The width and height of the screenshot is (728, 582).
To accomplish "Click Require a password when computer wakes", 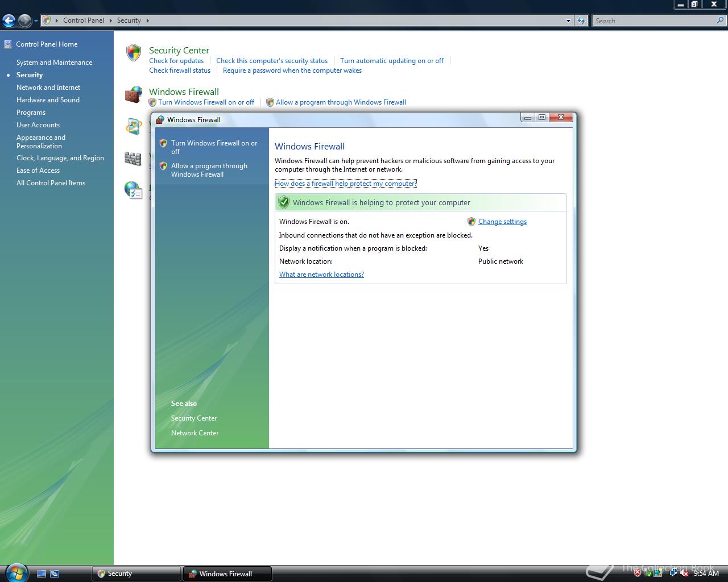I will point(292,70).
